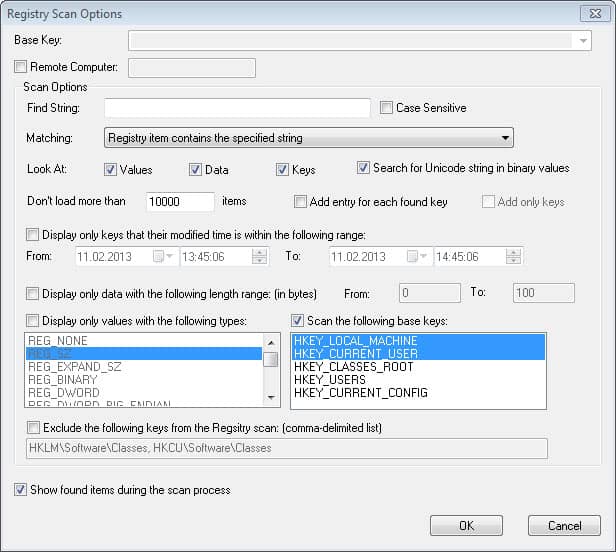Click the length From field showing 0

[430, 293]
